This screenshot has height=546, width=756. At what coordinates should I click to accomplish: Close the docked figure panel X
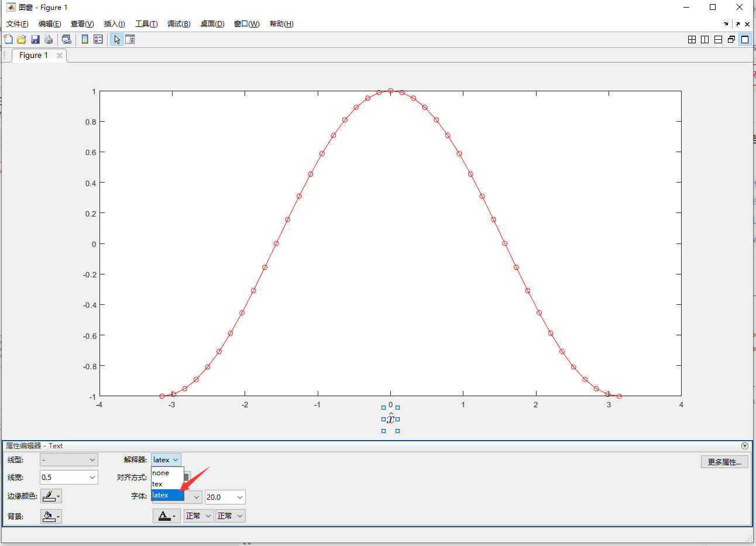pyautogui.click(x=747, y=24)
